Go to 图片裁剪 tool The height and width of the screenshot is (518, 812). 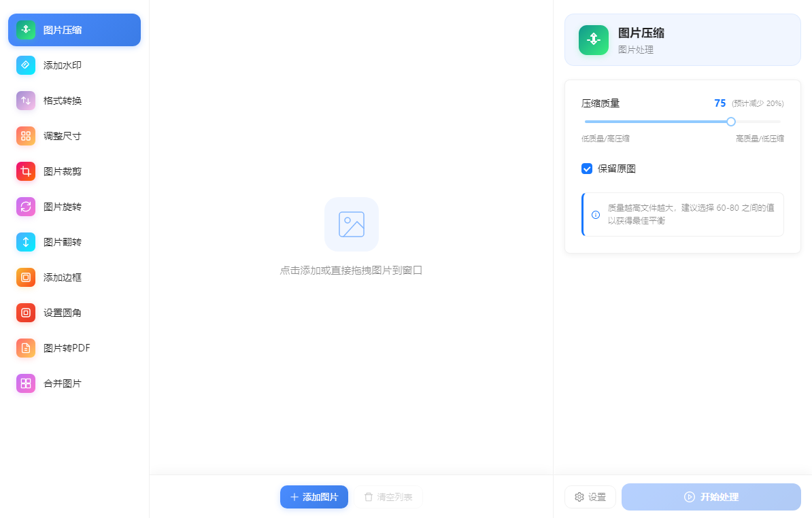pyautogui.click(x=75, y=171)
